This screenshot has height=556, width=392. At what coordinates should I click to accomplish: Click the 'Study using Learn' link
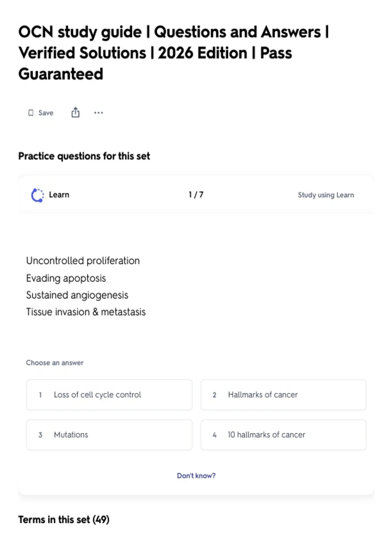(326, 195)
